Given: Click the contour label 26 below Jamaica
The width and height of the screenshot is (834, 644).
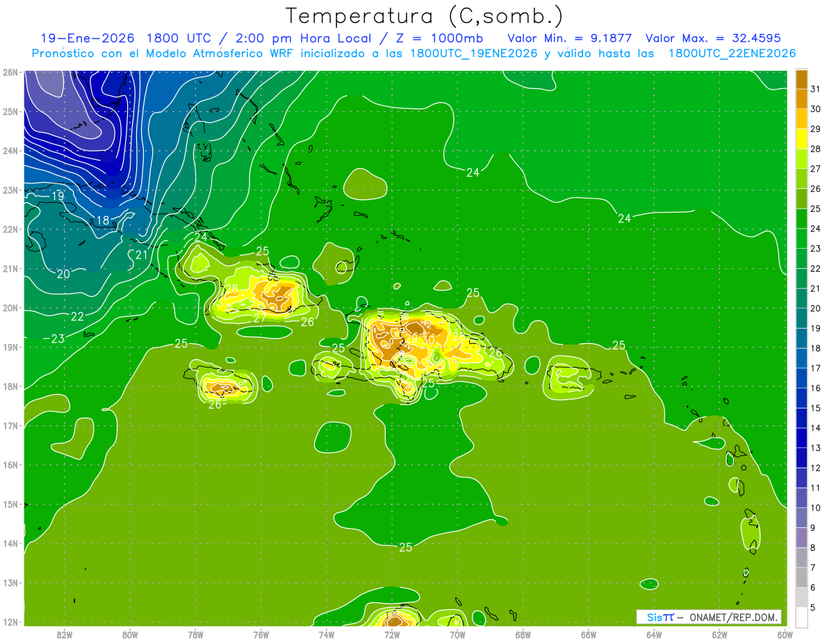Looking at the screenshot, I should click(215, 404).
